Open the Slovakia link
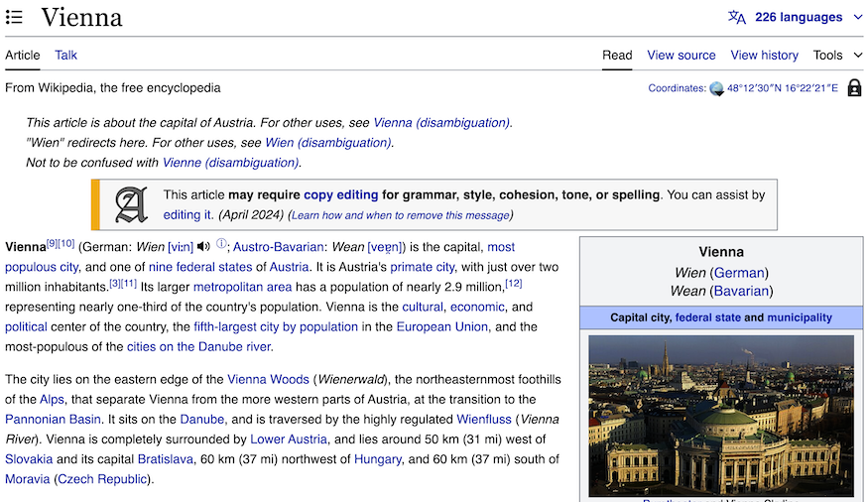Screen dimensions: 868x502 pos(29,458)
